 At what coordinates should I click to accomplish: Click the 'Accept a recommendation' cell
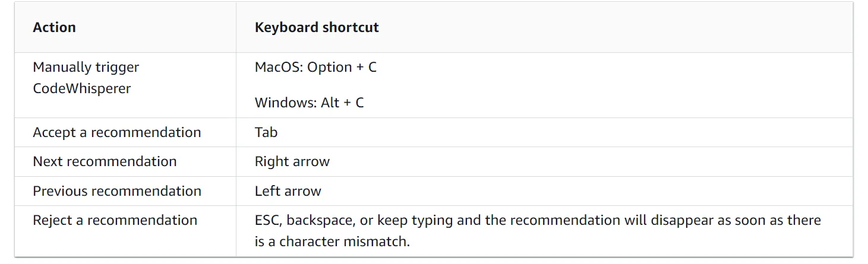click(117, 132)
